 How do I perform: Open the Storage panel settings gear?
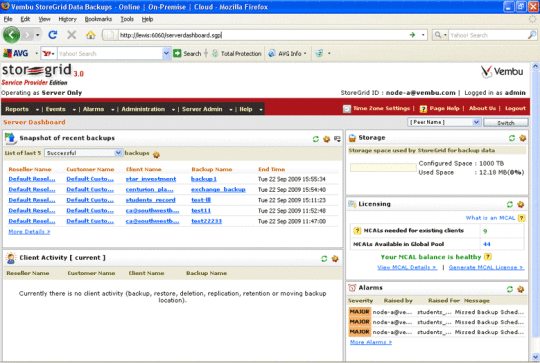(x=523, y=138)
